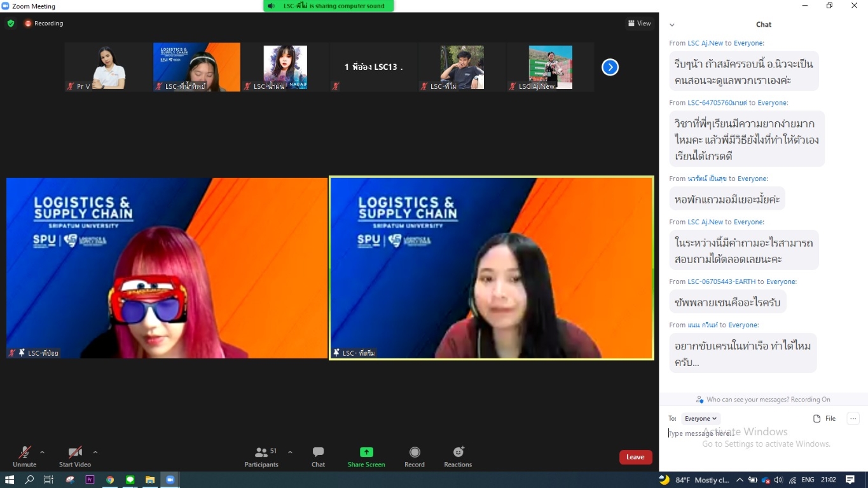Open the chat more options ellipsis

coord(853,419)
